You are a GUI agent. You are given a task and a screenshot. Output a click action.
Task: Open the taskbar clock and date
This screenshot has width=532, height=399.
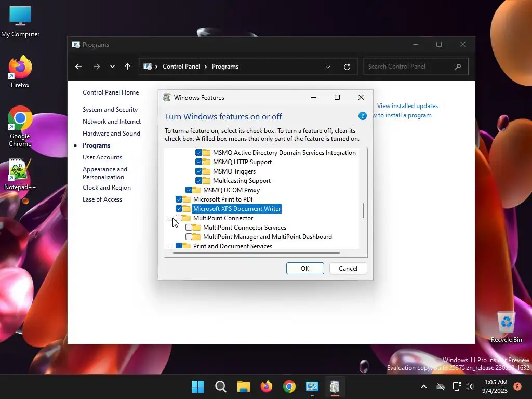click(x=495, y=387)
